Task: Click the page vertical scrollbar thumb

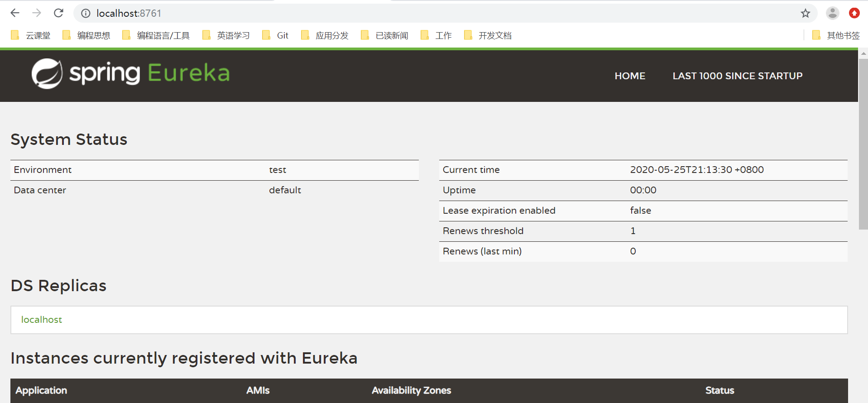Action: click(x=863, y=144)
